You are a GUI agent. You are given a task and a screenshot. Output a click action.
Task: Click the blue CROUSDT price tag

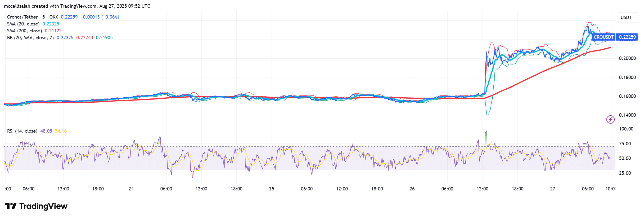click(604, 37)
